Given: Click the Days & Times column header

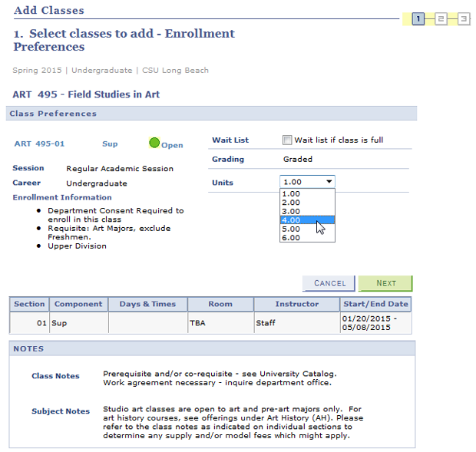Looking at the screenshot, I should click(148, 304).
